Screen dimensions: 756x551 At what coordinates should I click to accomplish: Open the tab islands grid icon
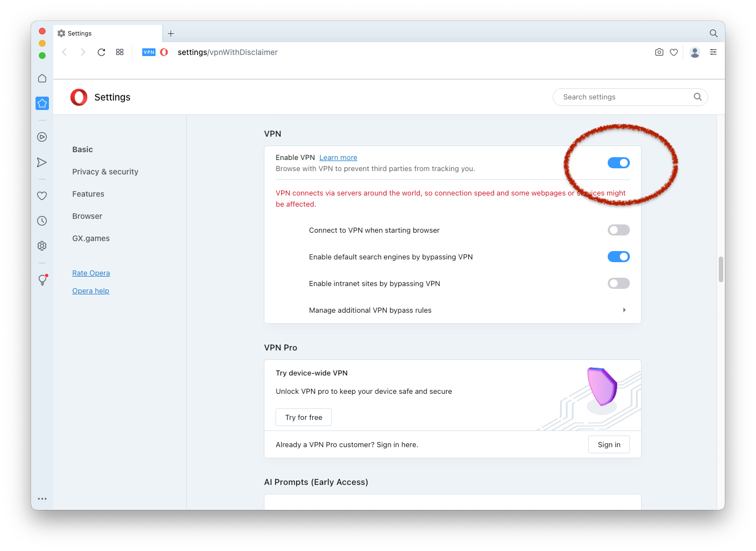point(119,52)
